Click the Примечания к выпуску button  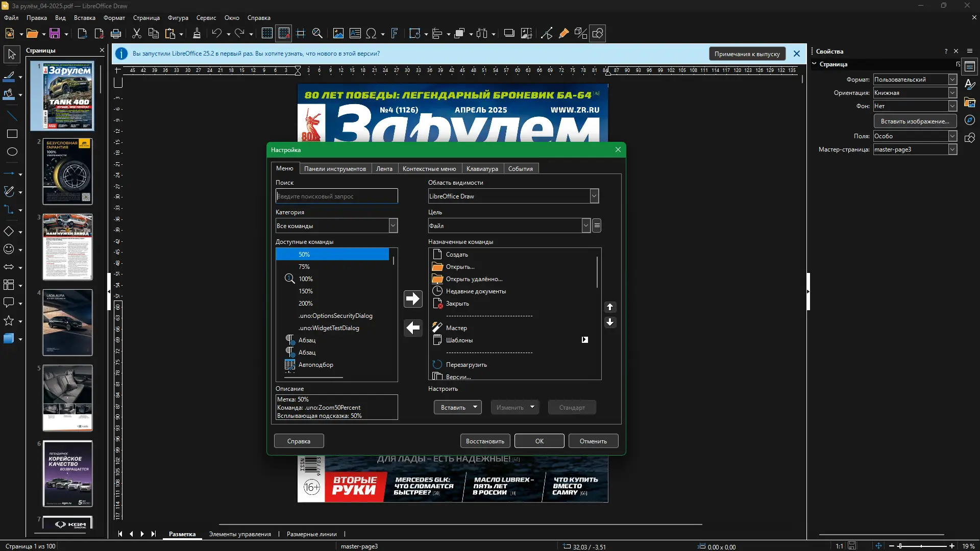pos(747,54)
